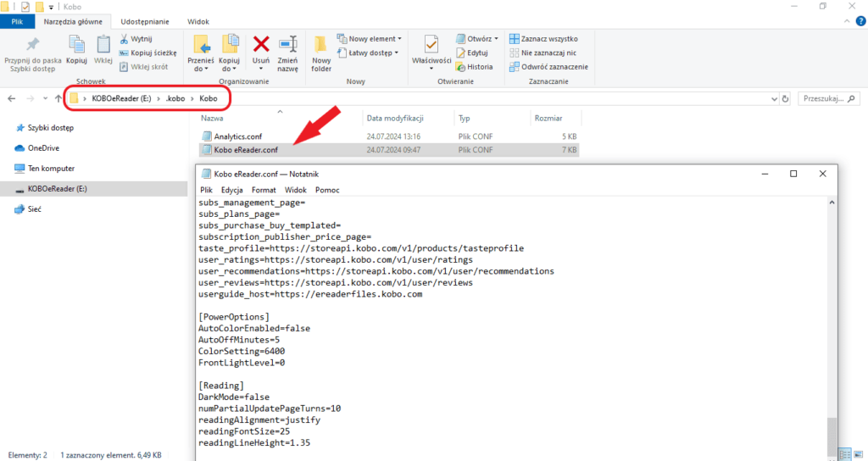Image resolution: width=868 pixels, height=461 pixels.
Task: Open Notatnik Plik menu
Action: click(206, 190)
